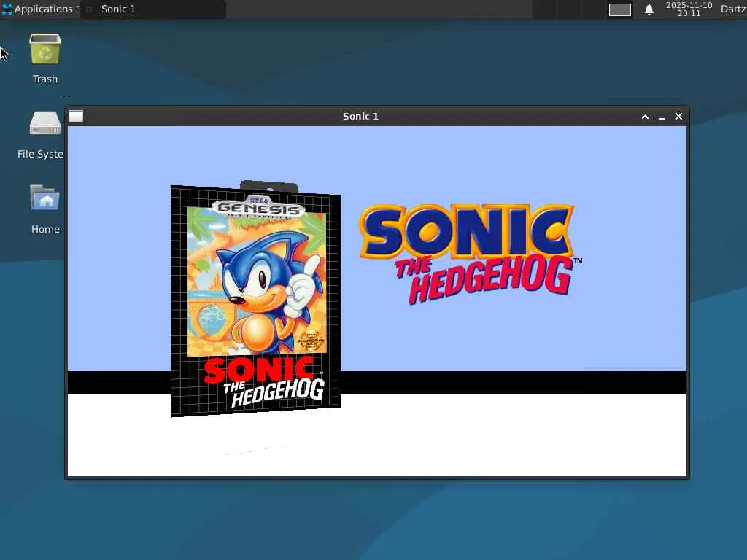
Task: Open the clock showing 2025-11-10 20:11
Action: tap(689, 9)
